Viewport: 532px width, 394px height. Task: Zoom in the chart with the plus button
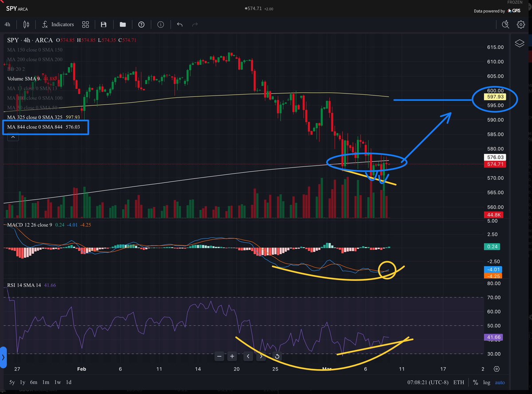(x=232, y=356)
